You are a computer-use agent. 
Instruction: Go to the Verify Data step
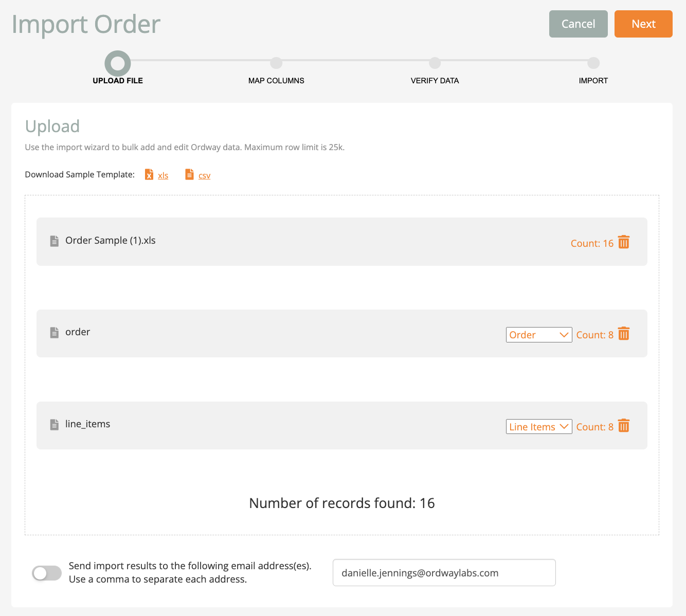[x=435, y=63]
